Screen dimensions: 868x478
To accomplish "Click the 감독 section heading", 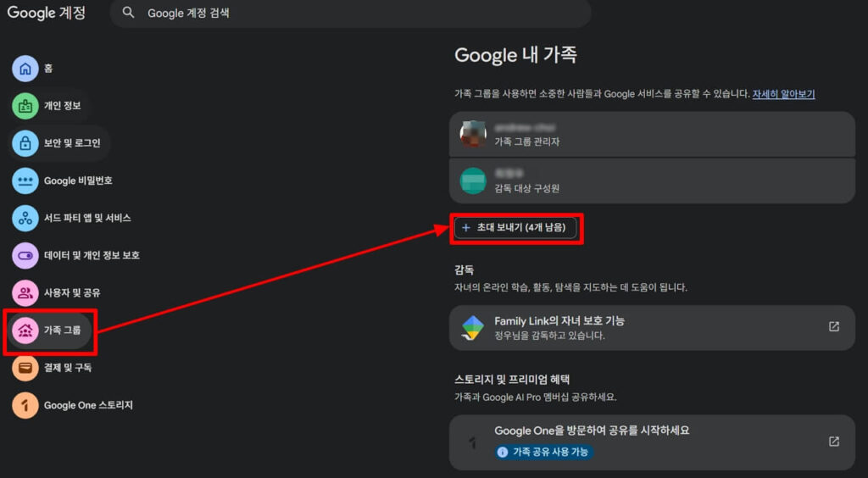I will pyautogui.click(x=464, y=270).
